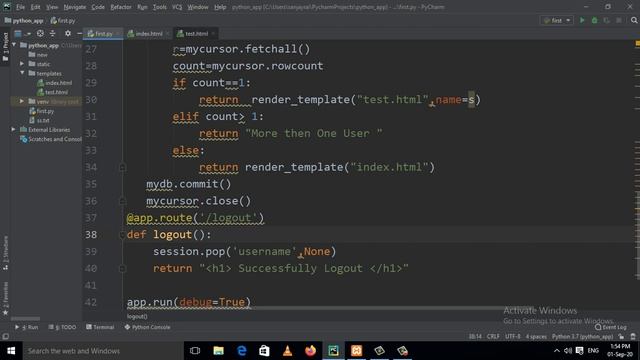Click first.py breadcrumb in navigation bar
The width and height of the screenshot is (640, 360).
(63, 20)
